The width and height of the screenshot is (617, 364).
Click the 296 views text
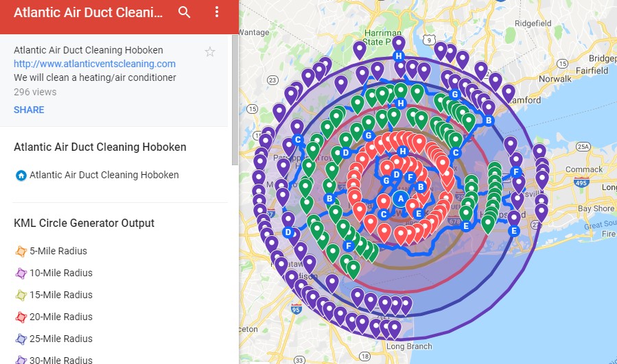(35, 92)
